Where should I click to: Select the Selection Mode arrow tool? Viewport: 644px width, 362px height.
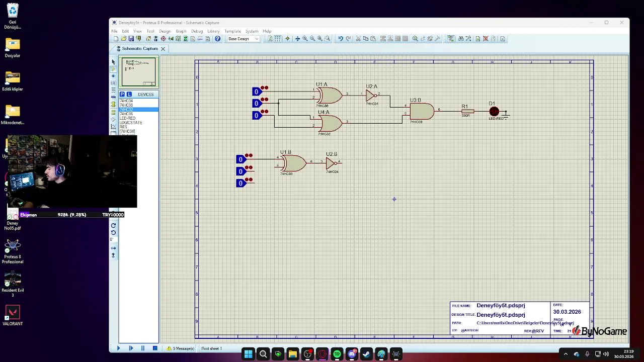(113, 62)
